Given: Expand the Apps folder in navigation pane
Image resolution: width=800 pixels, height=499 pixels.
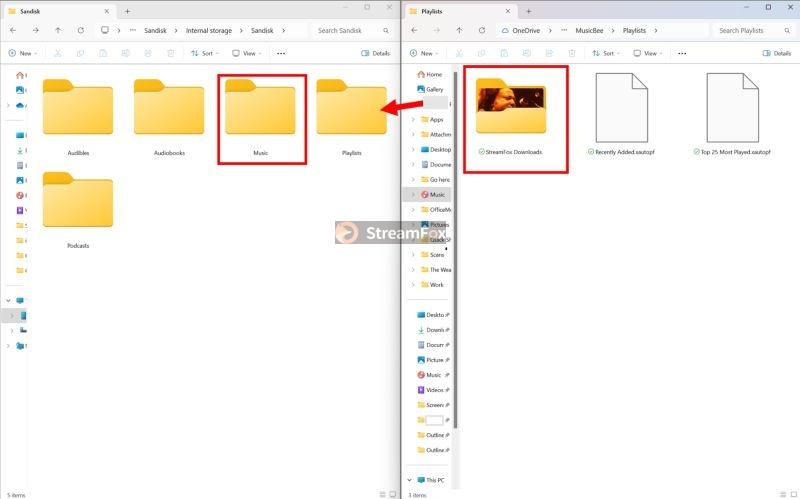Looking at the screenshot, I should coord(413,119).
